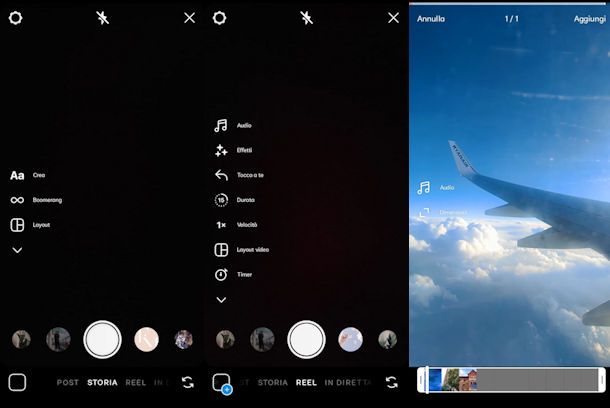
Task: Flip camera icon in Reel screen
Action: (x=392, y=382)
